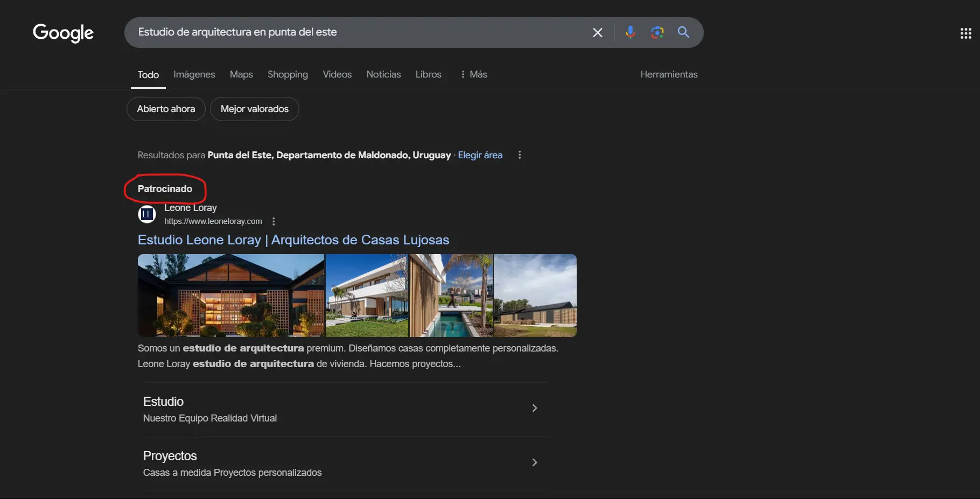Expand Estudio sitelink chevron

[534, 408]
